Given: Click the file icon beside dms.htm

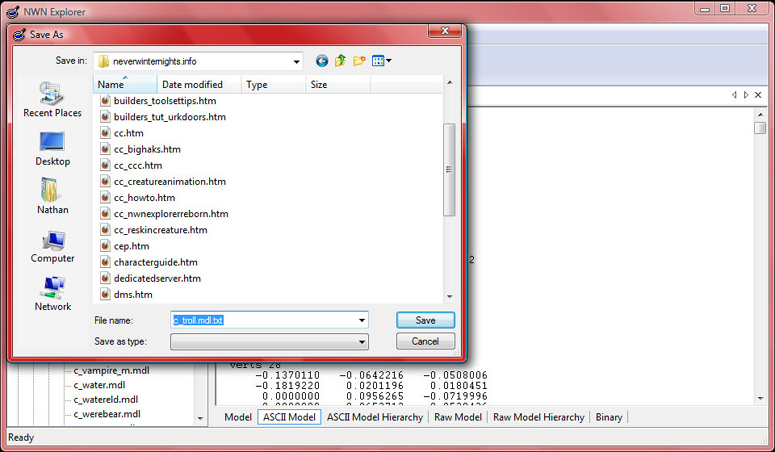Looking at the screenshot, I should (105, 294).
